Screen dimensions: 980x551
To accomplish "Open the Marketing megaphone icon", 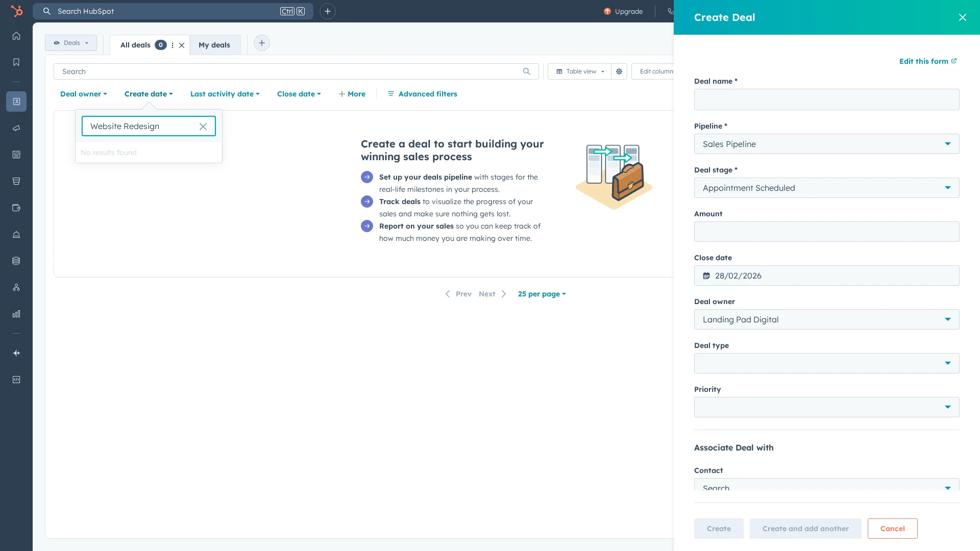I will (16, 128).
